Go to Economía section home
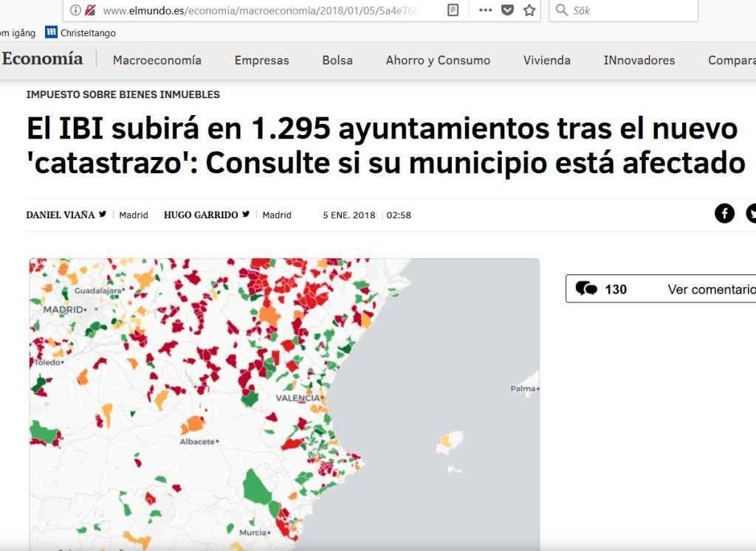 [42, 59]
